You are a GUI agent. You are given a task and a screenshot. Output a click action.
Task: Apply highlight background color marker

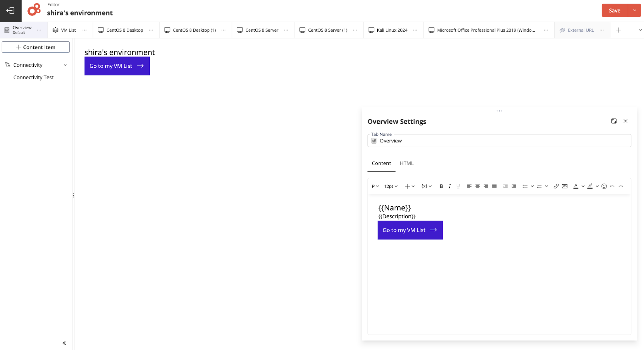590,186
